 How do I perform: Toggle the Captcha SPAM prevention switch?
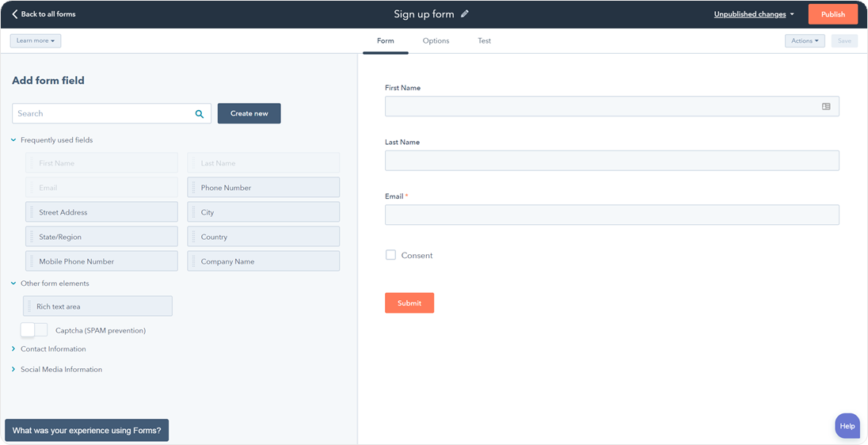click(34, 330)
